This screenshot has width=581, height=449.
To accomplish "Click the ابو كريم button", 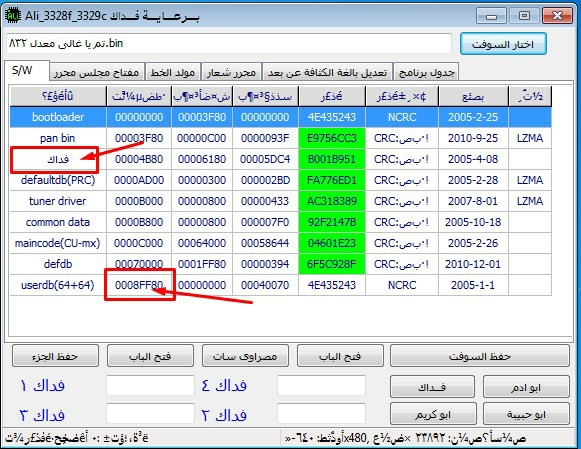I will 433,414.
